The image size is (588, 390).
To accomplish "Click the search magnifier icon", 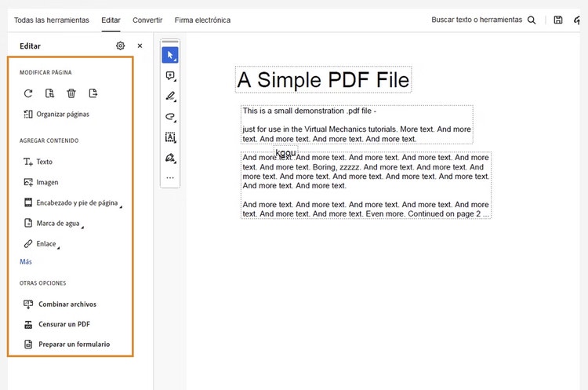I will (x=532, y=20).
